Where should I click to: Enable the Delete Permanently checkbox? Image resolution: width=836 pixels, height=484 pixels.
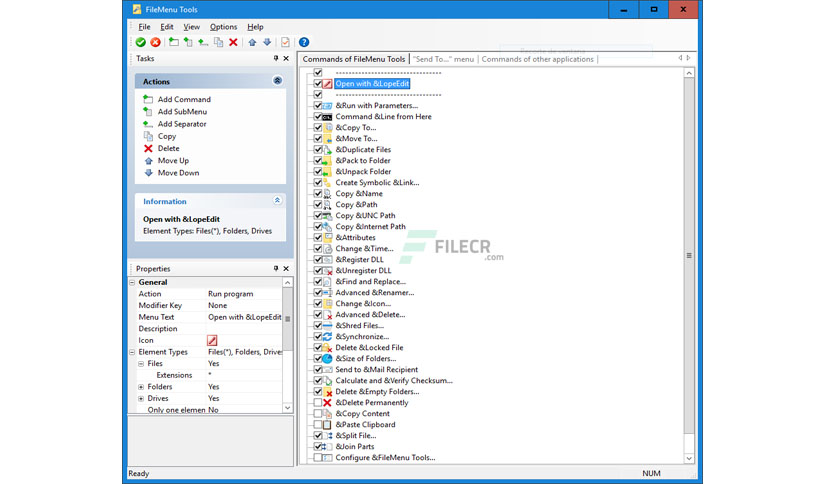coord(318,402)
